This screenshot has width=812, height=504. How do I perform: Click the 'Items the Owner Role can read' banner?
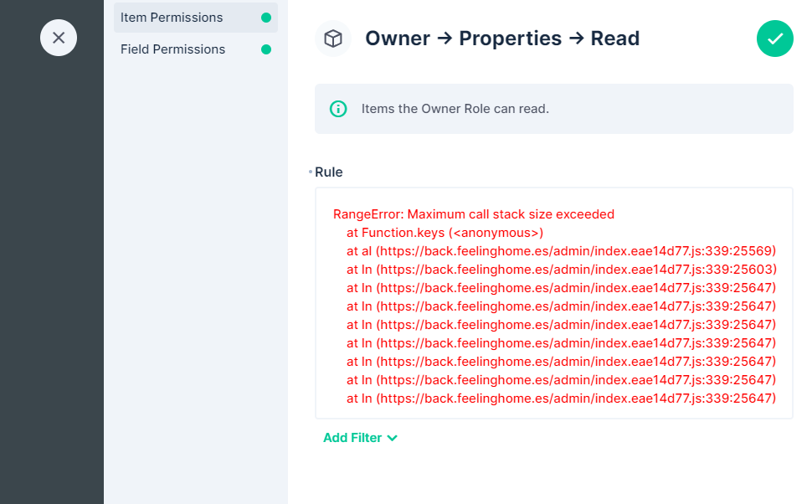[553, 108]
